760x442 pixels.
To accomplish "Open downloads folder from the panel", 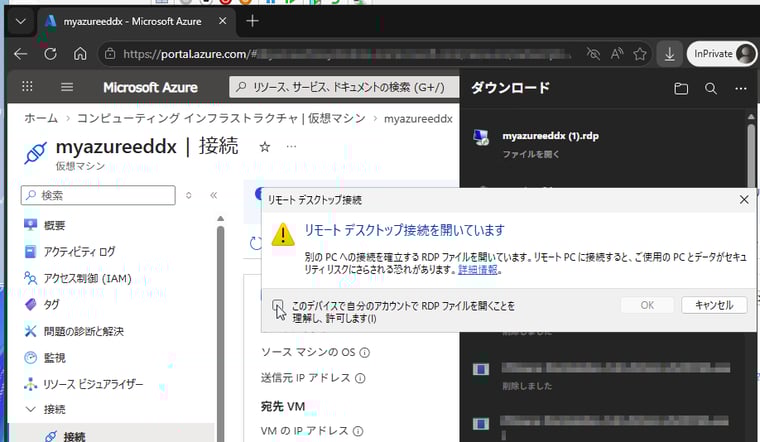I will coord(681,88).
